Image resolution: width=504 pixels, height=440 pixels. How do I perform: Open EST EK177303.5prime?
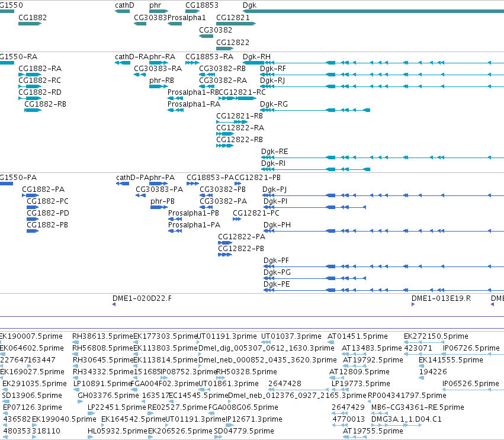click(165, 336)
